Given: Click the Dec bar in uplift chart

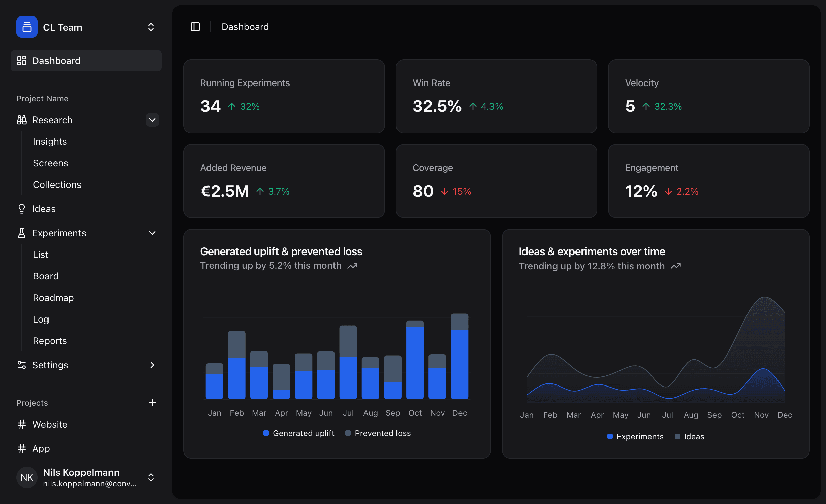Looking at the screenshot, I should pos(459,356).
